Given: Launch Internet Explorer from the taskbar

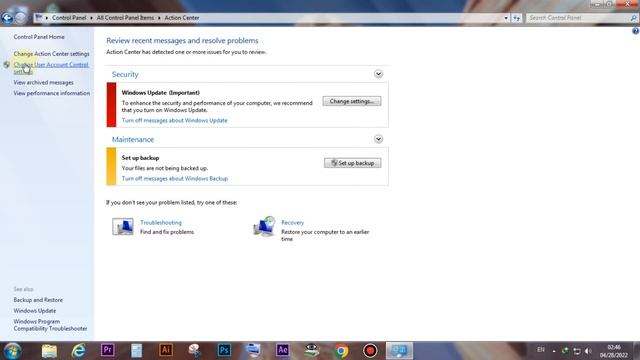Looking at the screenshot, I should click(78, 351).
